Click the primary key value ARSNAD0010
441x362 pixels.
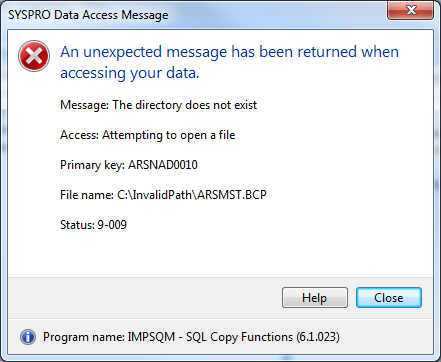tap(163, 165)
